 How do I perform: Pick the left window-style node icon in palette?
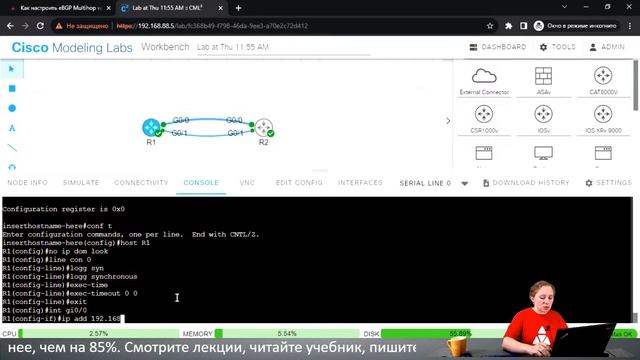point(484,153)
